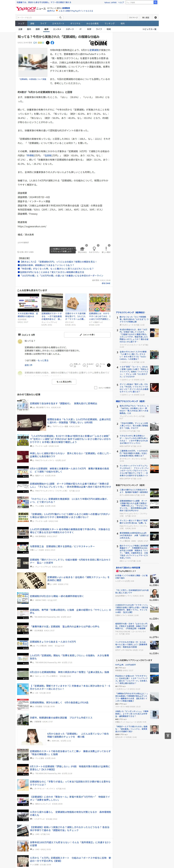Click the 共感した smiley reaction on the comment

click(71, 365)
